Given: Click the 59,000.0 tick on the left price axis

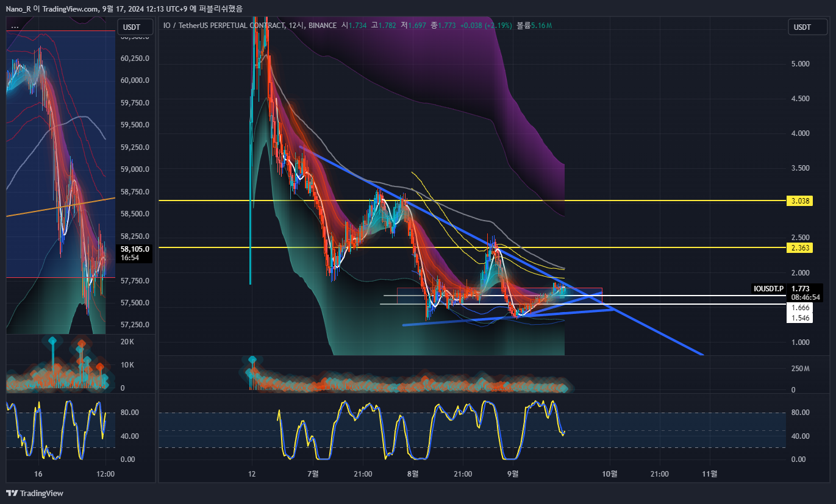Looking at the screenshot, I should (135, 169).
